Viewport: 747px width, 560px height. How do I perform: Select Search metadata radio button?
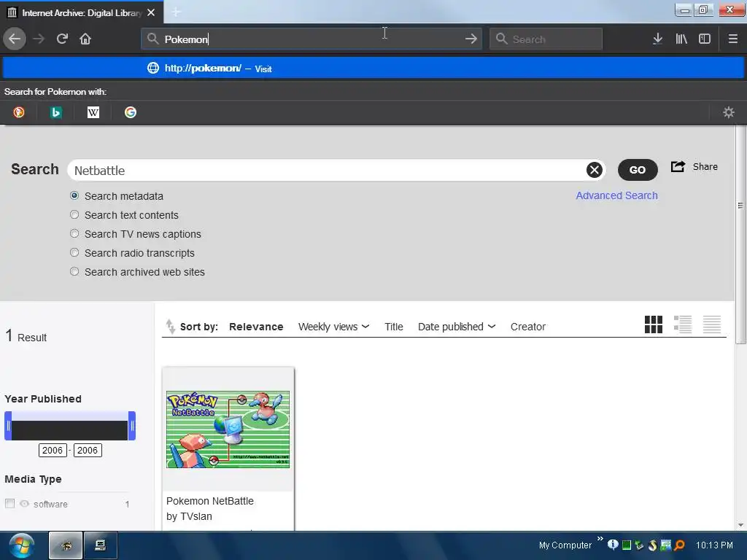(x=74, y=195)
